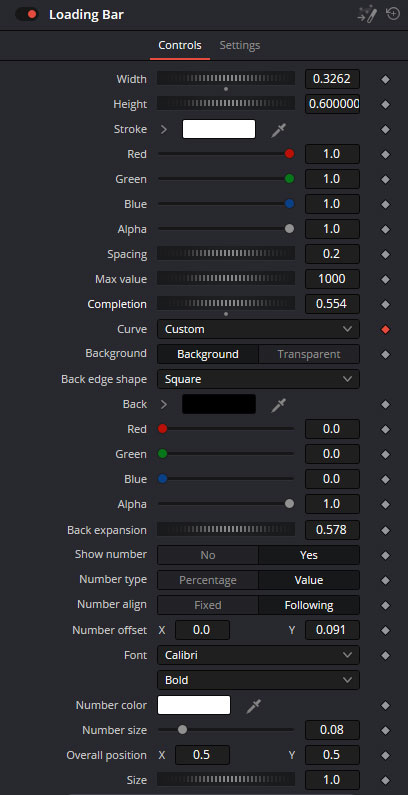Use the eyedropper beside Number color
Image resolution: width=408 pixels, height=795 pixels.
coord(253,705)
